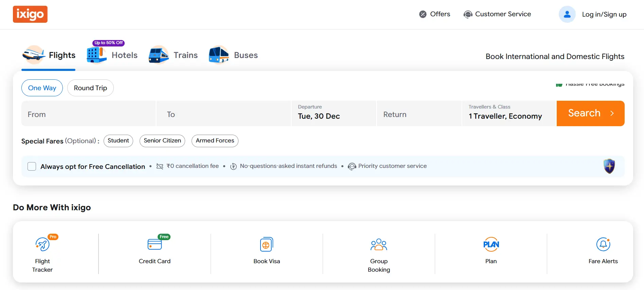Click the orange Search button
This screenshot has width=644, height=290.
(591, 113)
